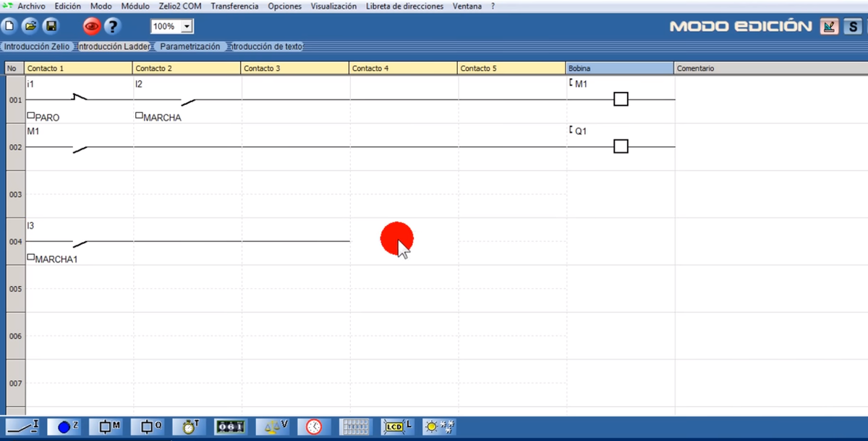Viewport: 868px width, 441px height.
Task: Select line number 007 row header
Action: (x=15, y=383)
